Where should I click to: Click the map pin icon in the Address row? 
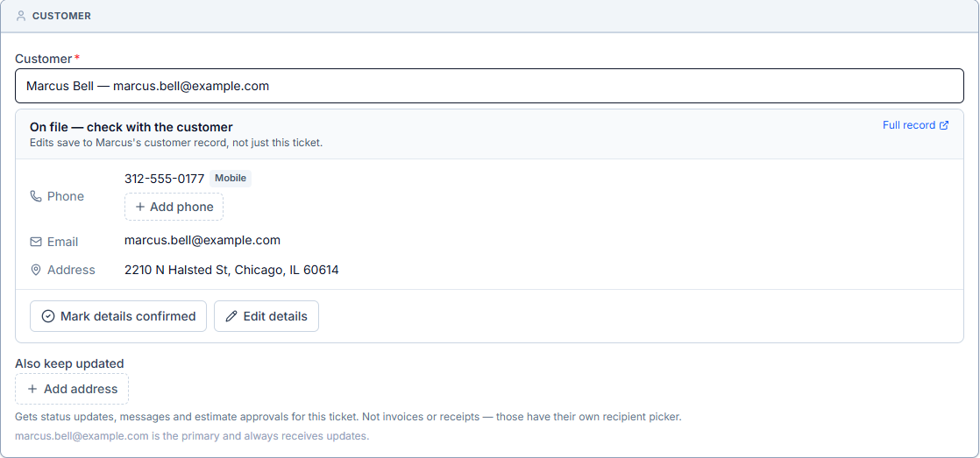[36, 270]
